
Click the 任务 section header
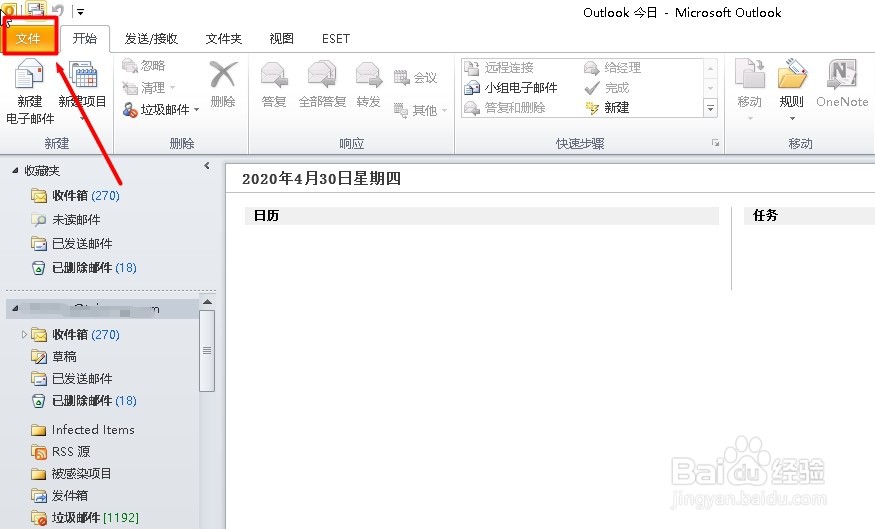(809, 215)
